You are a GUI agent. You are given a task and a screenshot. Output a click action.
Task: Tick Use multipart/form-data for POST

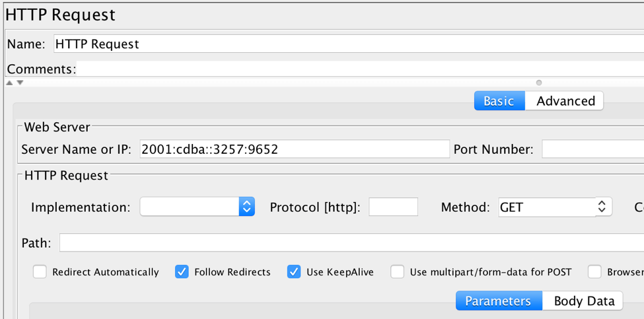397,272
